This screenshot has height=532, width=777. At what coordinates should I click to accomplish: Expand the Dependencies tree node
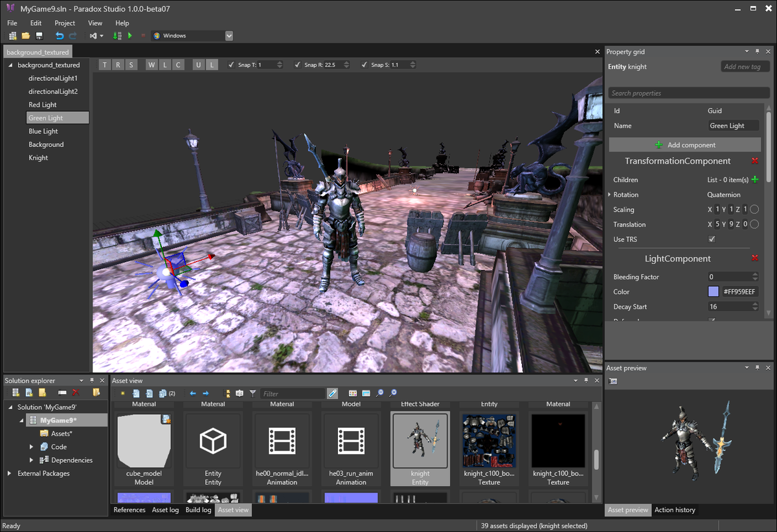pos(31,460)
